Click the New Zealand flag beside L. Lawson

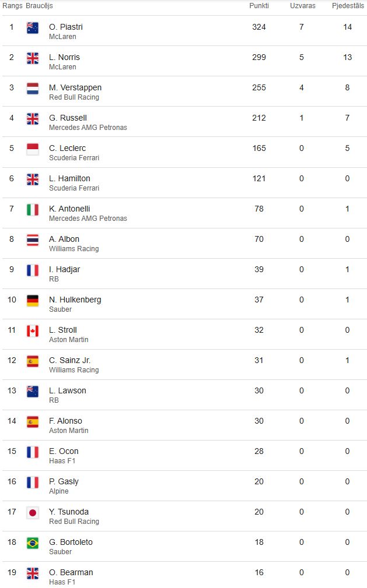[33, 392]
